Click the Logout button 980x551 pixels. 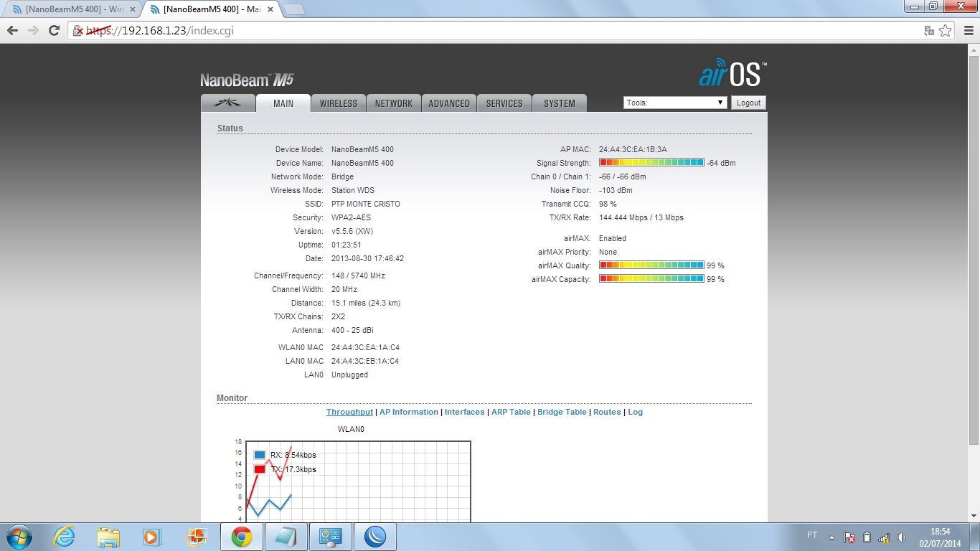pyautogui.click(x=748, y=103)
